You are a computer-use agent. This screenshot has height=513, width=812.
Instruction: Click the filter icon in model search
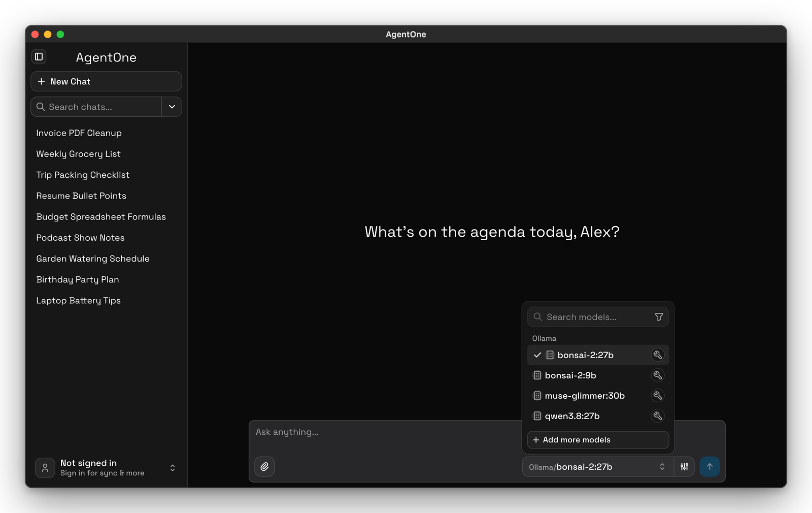point(659,317)
